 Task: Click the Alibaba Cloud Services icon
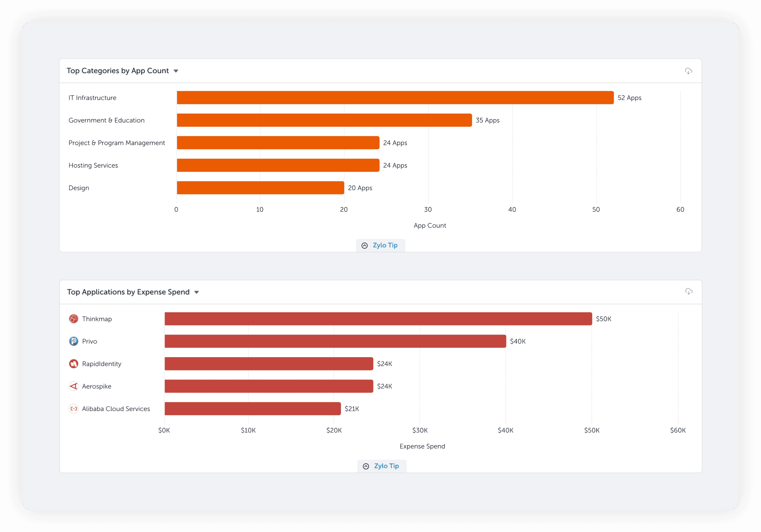[x=73, y=409]
